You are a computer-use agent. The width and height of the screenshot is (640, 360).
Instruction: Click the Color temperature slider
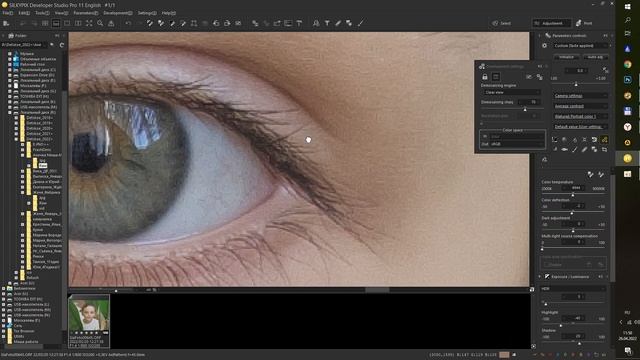(573, 195)
